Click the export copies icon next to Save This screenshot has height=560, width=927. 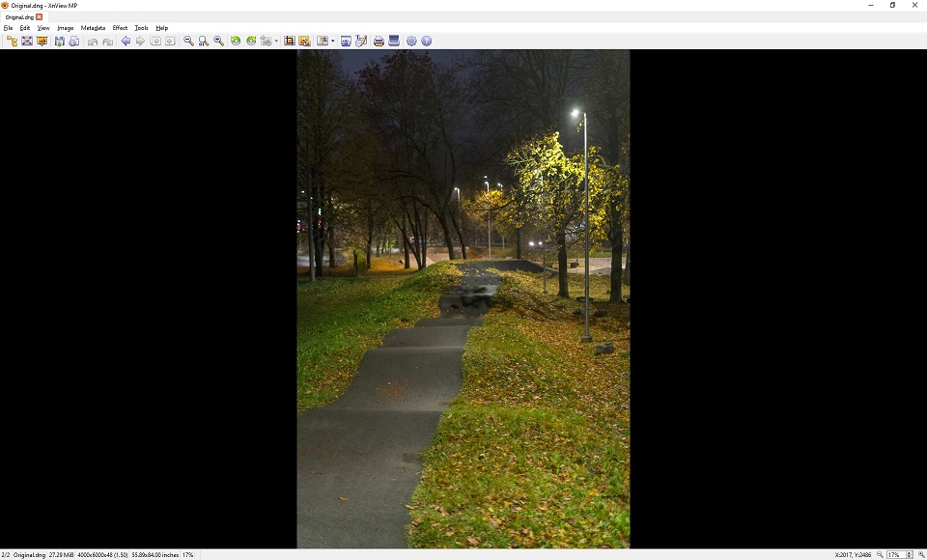pos(74,41)
